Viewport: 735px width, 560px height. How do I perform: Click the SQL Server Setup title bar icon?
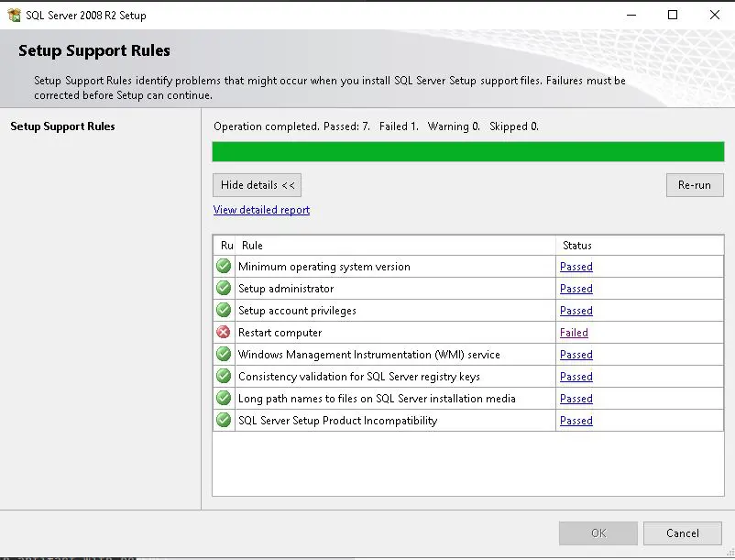pyautogui.click(x=14, y=15)
